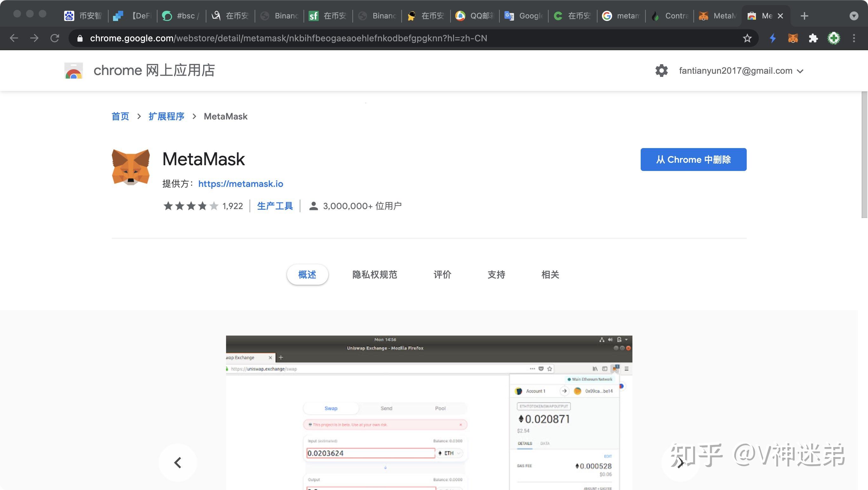The height and width of the screenshot is (490, 868).
Task: Switch to the 隐私权规范 tab
Action: pos(374,275)
